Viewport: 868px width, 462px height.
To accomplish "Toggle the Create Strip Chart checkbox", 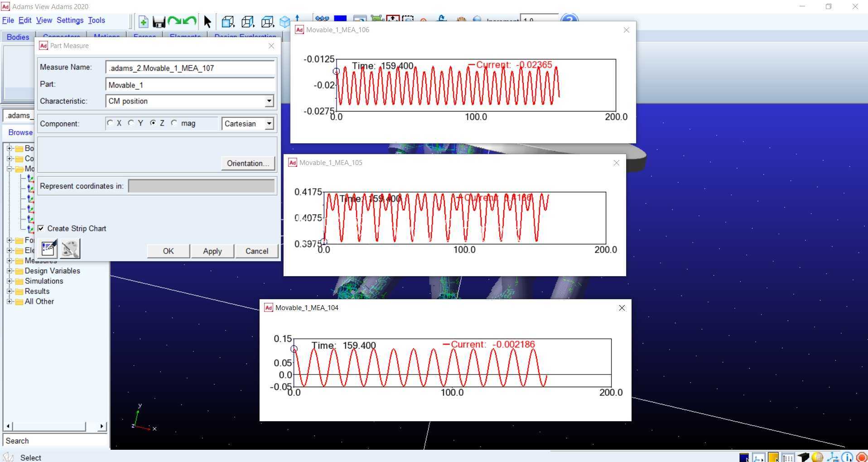I will (x=41, y=229).
